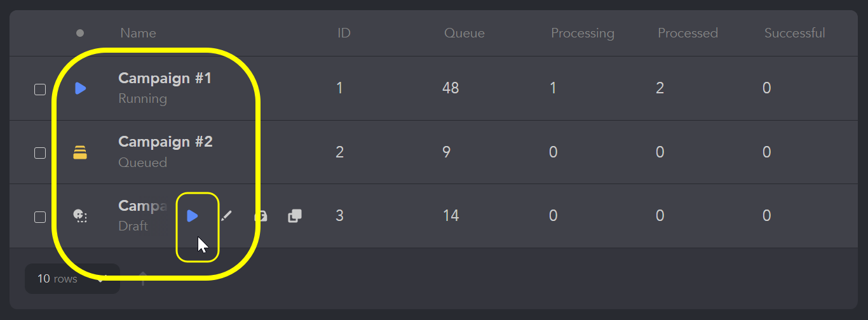Click the faded up-arrow beside rows selector
Viewport: 868px width, 320px height.
click(x=143, y=279)
